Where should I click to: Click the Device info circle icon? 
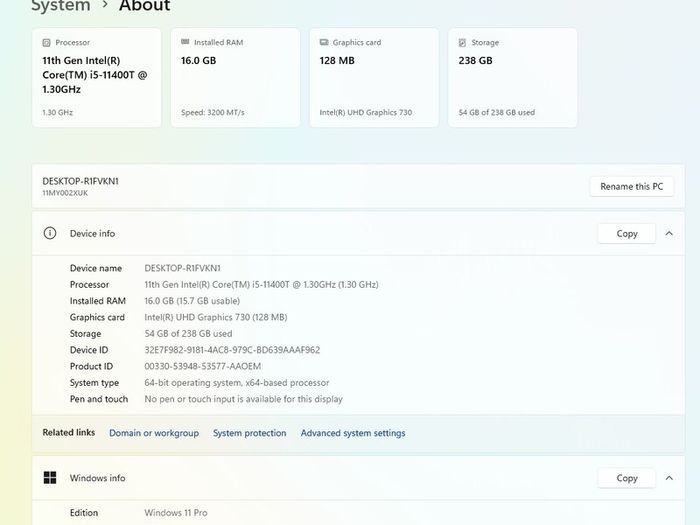[50, 233]
